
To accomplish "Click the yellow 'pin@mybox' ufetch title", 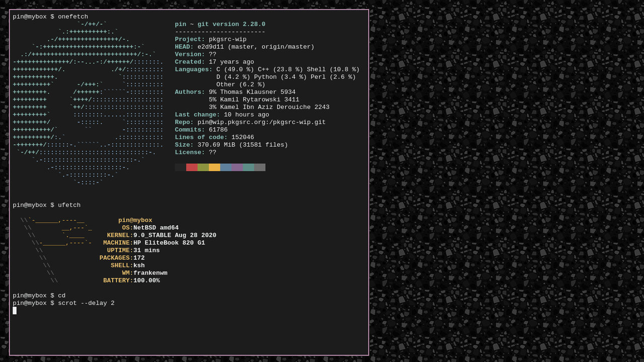I will (135, 220).
